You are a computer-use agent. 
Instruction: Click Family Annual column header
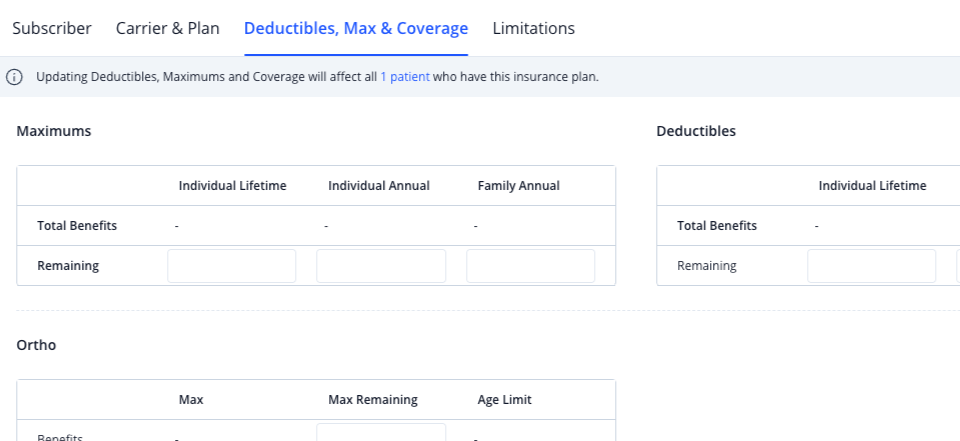pyautogui.click(x=519, y=186)
